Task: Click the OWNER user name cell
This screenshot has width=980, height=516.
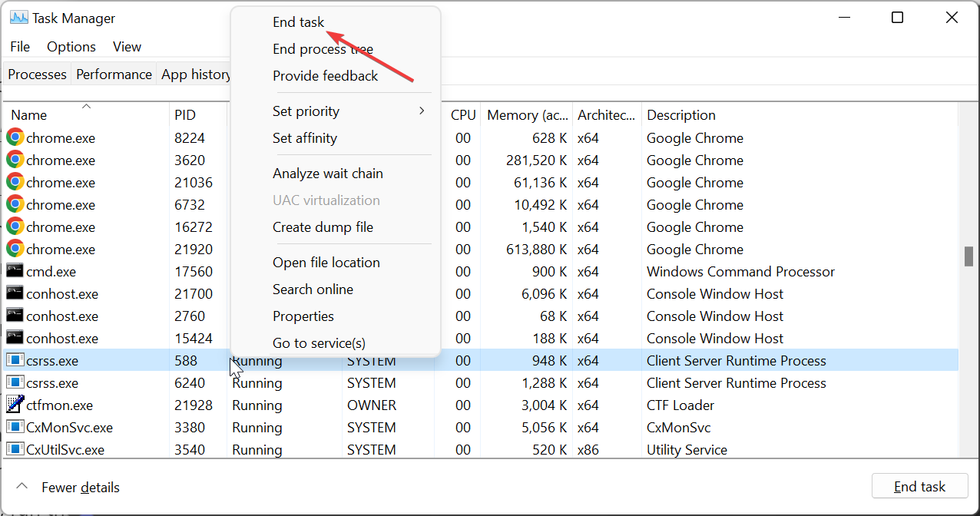Action: click(x=372, y=405)
